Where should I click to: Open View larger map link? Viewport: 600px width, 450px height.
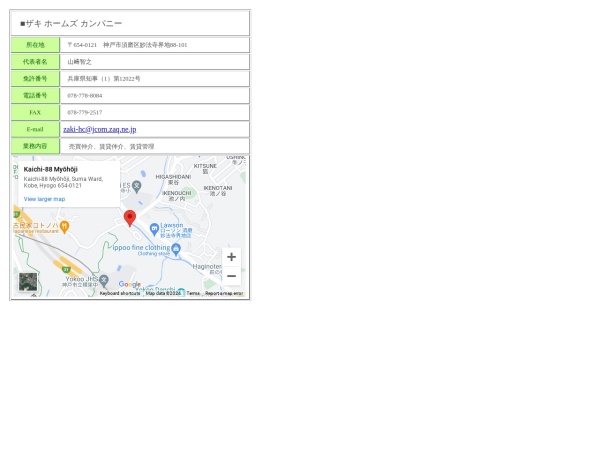tap(44, 199)
